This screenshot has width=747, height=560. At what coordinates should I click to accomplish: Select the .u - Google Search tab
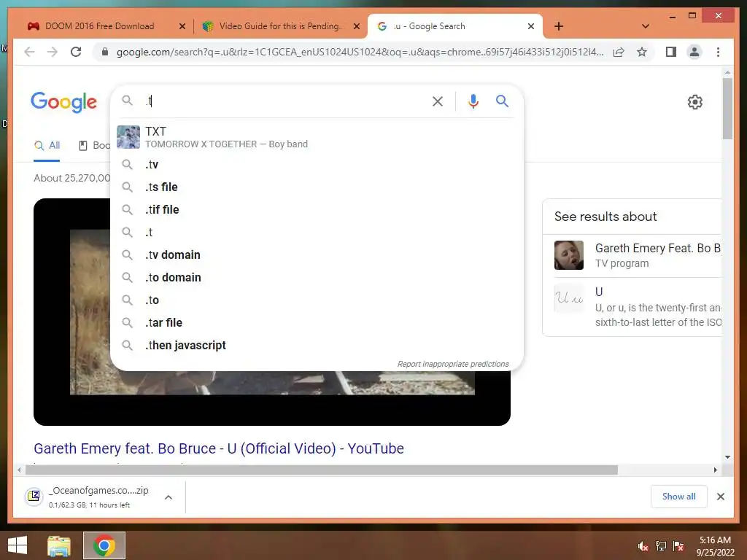455,26
